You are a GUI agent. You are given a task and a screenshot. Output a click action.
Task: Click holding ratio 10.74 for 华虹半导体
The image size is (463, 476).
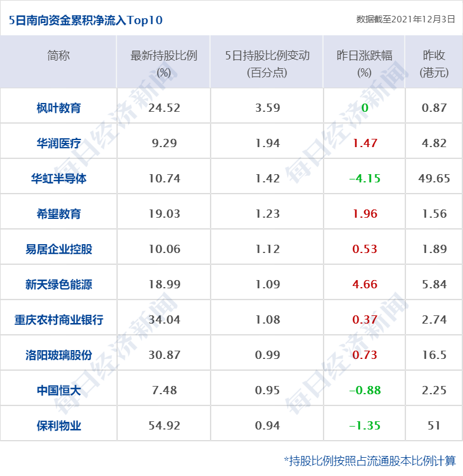[164, 178]
